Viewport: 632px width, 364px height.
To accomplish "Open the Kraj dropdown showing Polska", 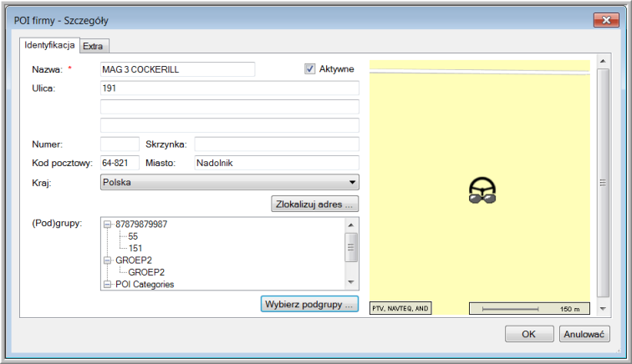I will [229, 181].
